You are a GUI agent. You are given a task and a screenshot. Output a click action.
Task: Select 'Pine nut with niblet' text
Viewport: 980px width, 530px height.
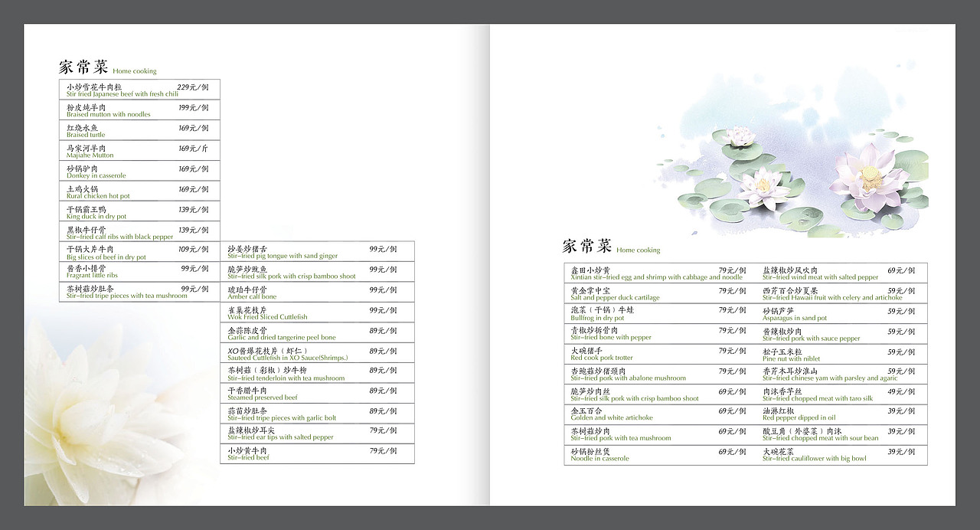[791, 358]
